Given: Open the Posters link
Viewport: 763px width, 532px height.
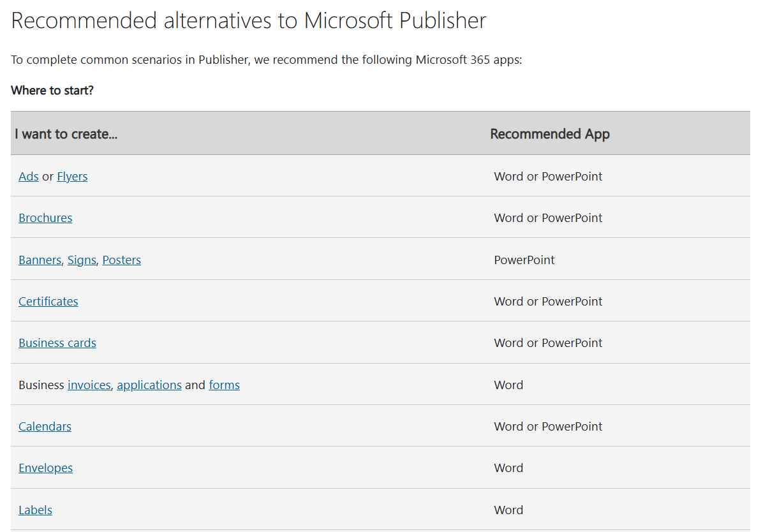Looking at the screenshot, I should click(122, 260).
